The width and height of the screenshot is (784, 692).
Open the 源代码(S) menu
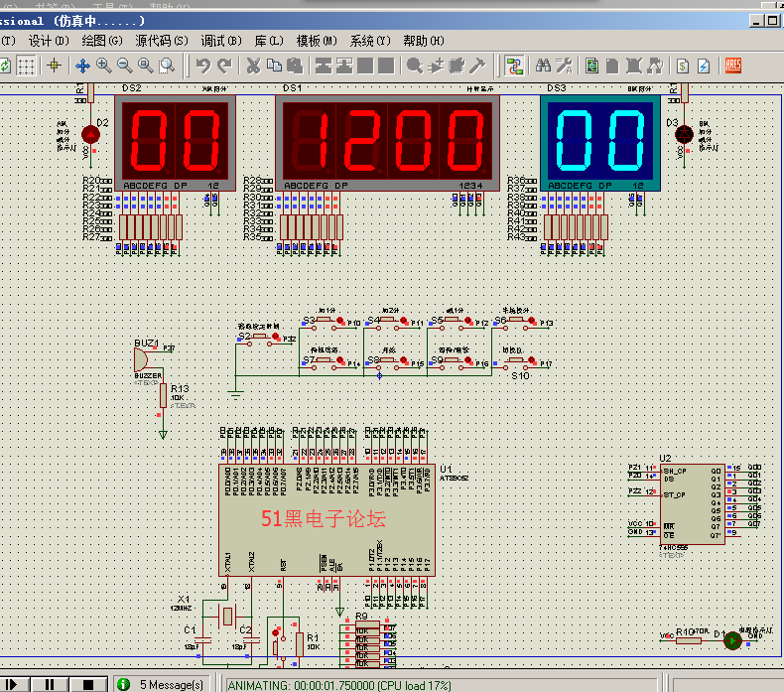pyautogui.click(x=162, y=41)
